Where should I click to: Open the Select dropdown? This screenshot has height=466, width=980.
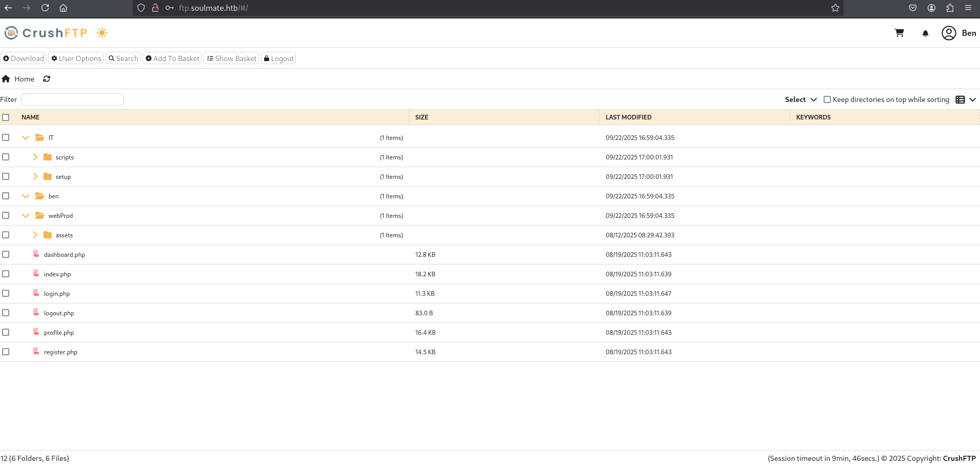[x=801, y=99]
